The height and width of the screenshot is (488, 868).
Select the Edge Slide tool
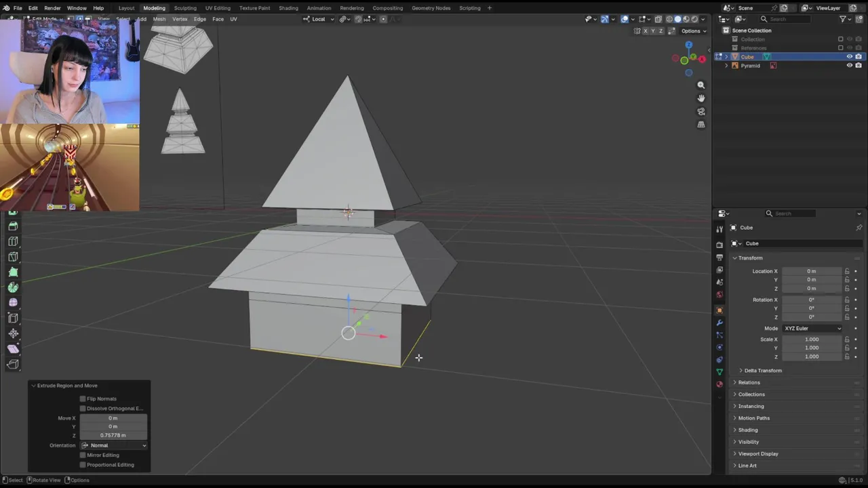[13, 318]
